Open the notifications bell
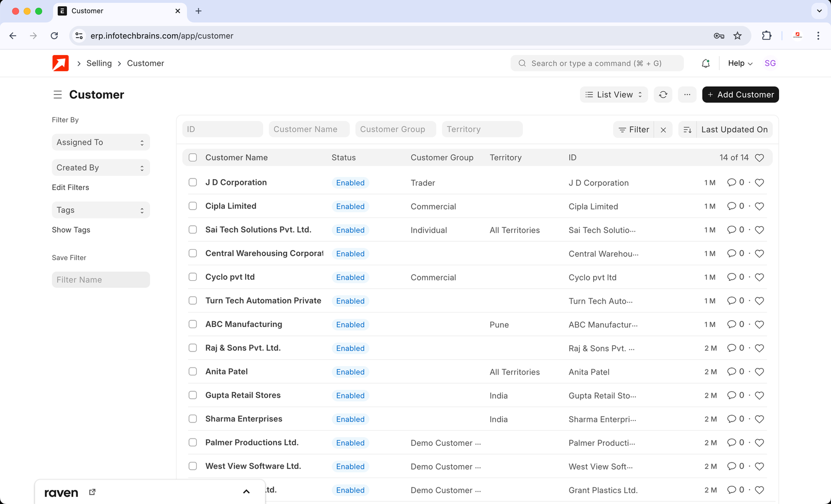The width and height of the screenshot is (831, 504). point(705,63)
